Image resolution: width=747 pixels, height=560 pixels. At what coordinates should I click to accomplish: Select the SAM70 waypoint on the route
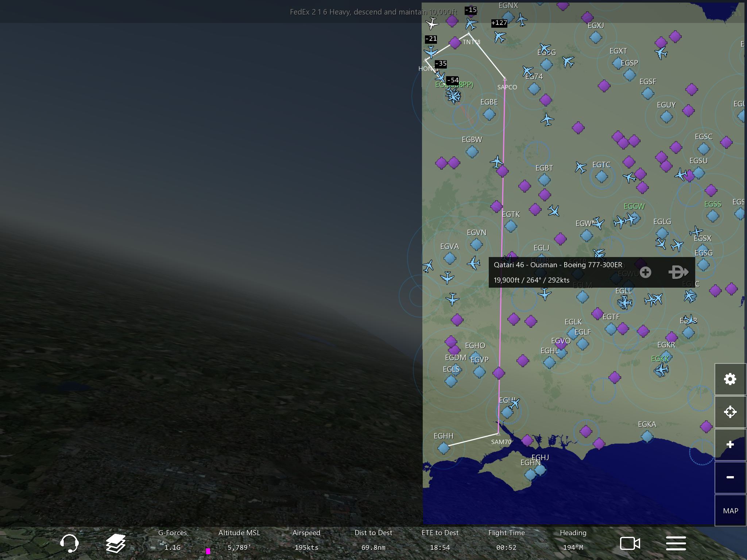point(498,434)
